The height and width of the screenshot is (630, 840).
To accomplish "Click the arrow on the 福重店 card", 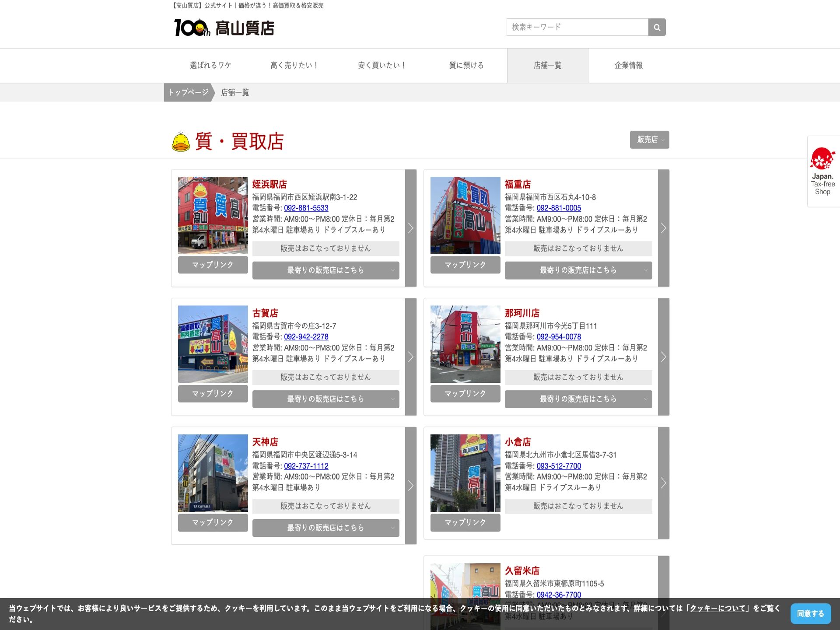I will click(664, 228).
